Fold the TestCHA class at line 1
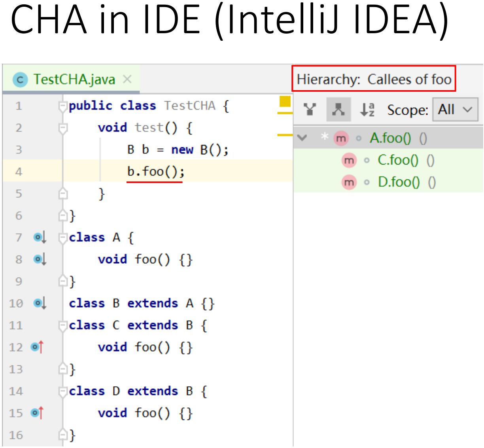The width and height of the screenshot is (484, 448). [63, 107]
